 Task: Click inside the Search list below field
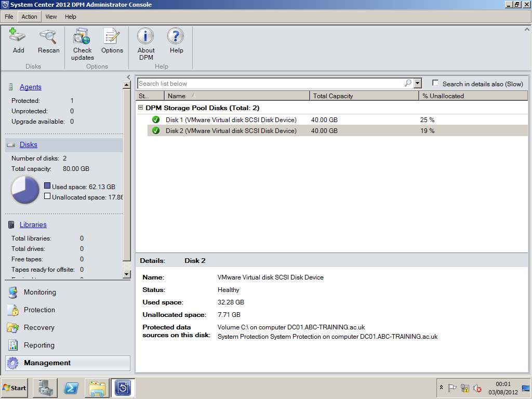[x=270, y=83]
